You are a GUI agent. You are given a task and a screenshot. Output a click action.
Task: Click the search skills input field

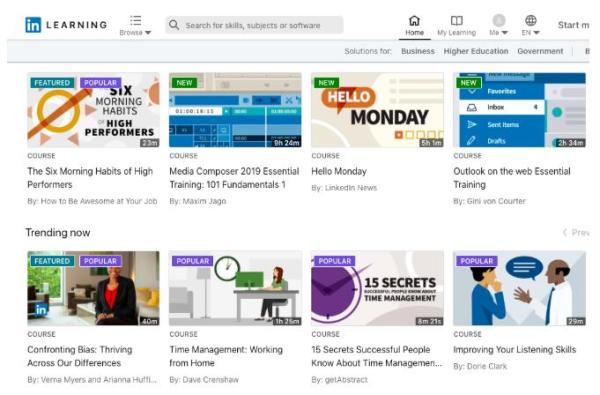point(254,25)
